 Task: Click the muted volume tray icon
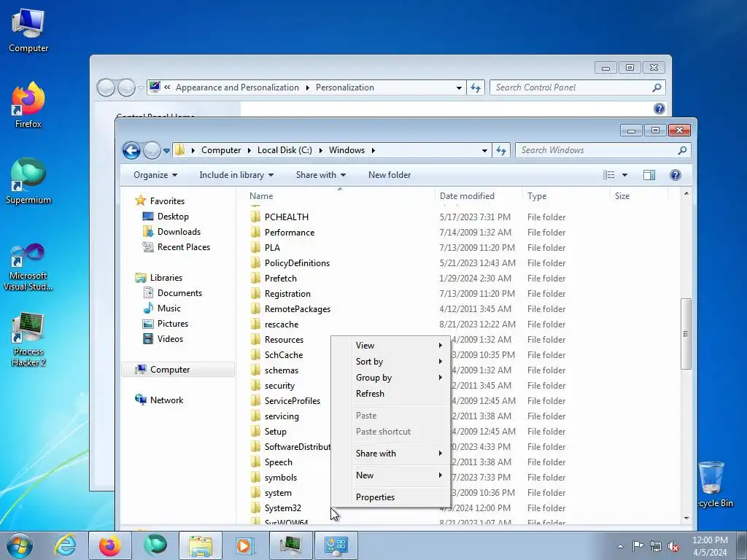(673, 546)
